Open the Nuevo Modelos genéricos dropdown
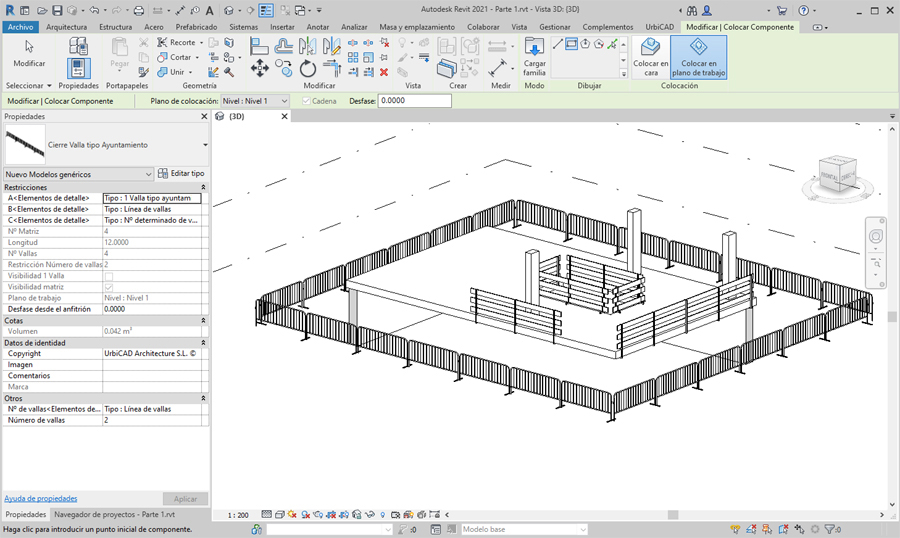Image resolution: width=900 pixels, height=538 pixels. coord(149,174)
